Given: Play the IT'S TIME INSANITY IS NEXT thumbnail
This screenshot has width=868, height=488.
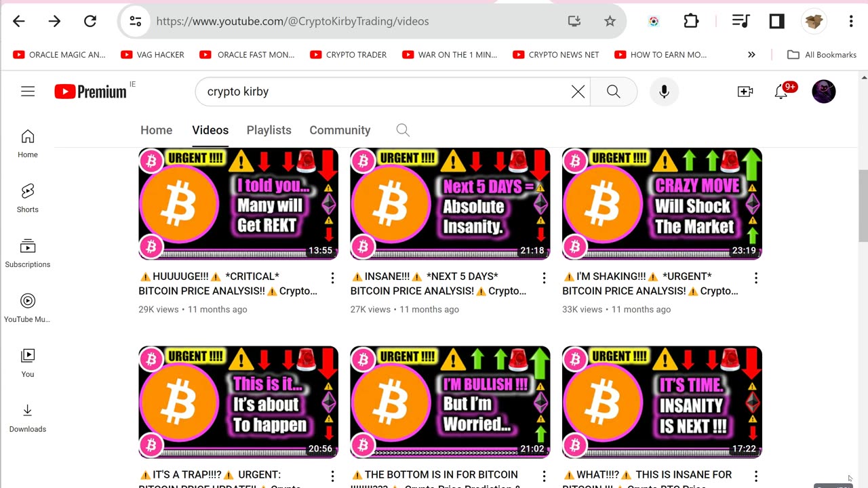Looking at the screenshot, I should tap(662, 402).
